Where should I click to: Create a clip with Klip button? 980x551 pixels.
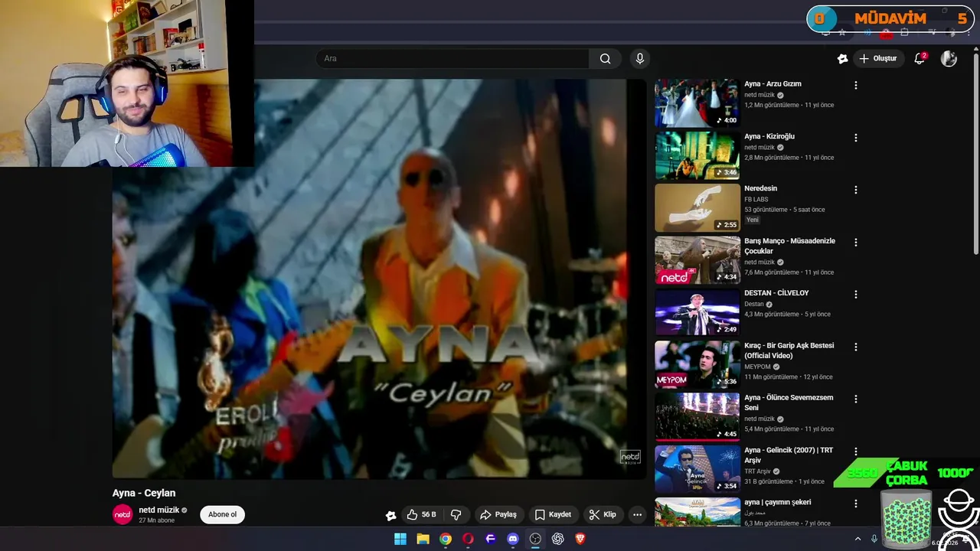pyautogui.click(x=603, y=515)
